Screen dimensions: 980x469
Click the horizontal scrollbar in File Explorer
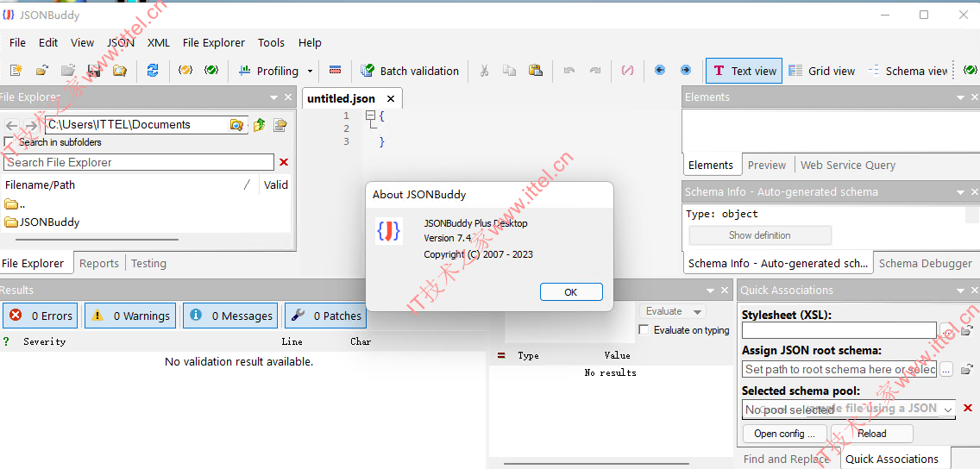click(97, 239)
